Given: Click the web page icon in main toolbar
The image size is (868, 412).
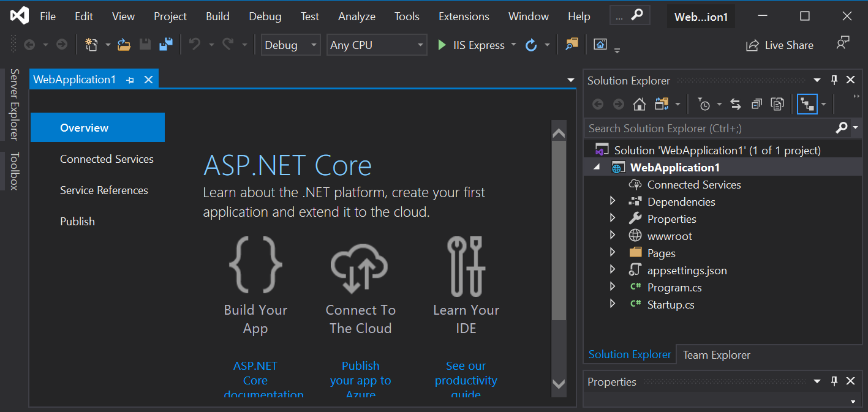Looking at the screenshot, I should tap(600, 44).
